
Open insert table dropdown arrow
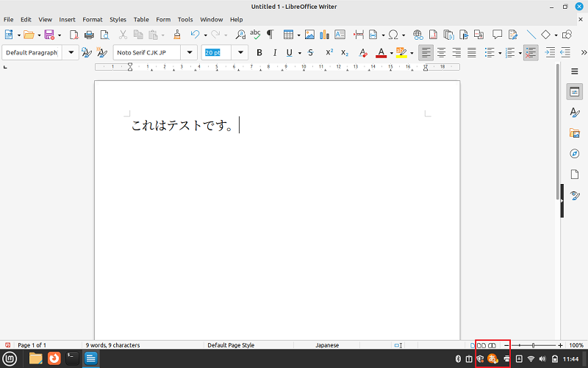point(298,35)
